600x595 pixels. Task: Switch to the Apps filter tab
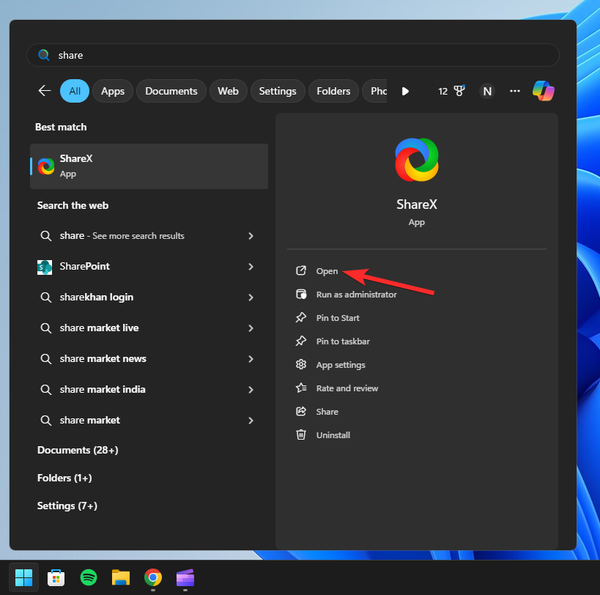tap(113, 91)
